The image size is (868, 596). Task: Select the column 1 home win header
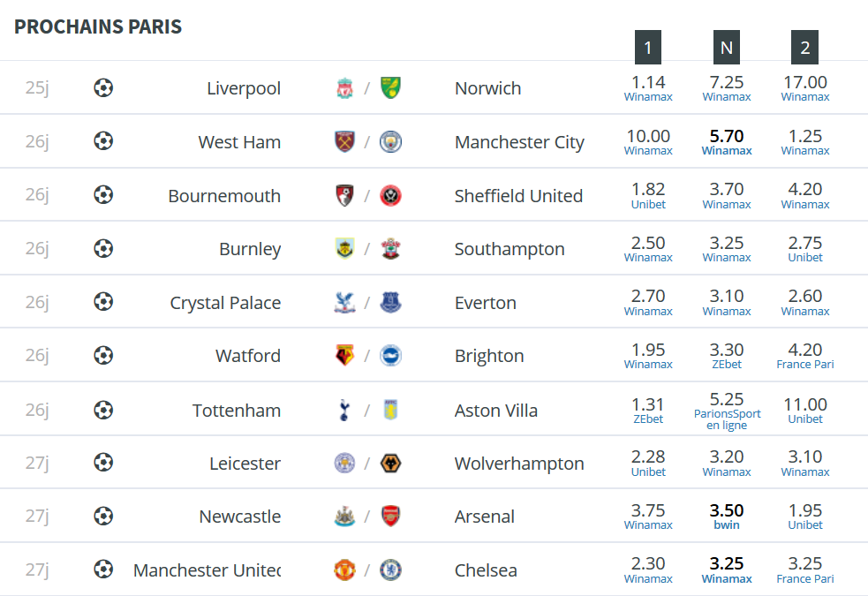647,48
